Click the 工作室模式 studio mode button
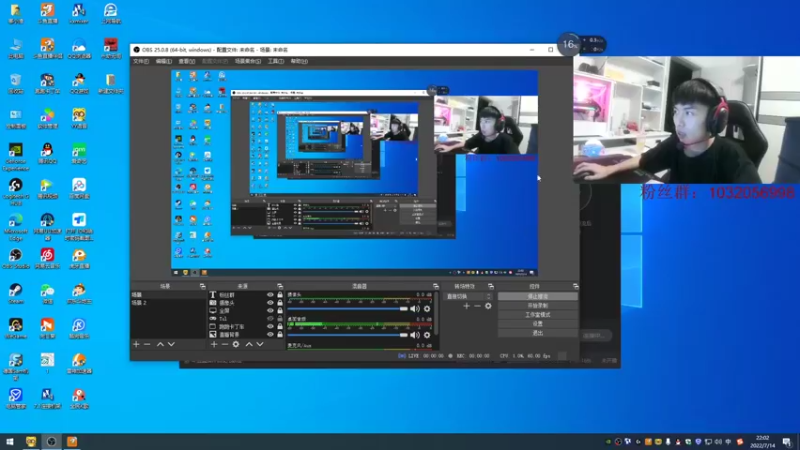The height and width of the screenshot is (450, 800). (x=538, y=315)
